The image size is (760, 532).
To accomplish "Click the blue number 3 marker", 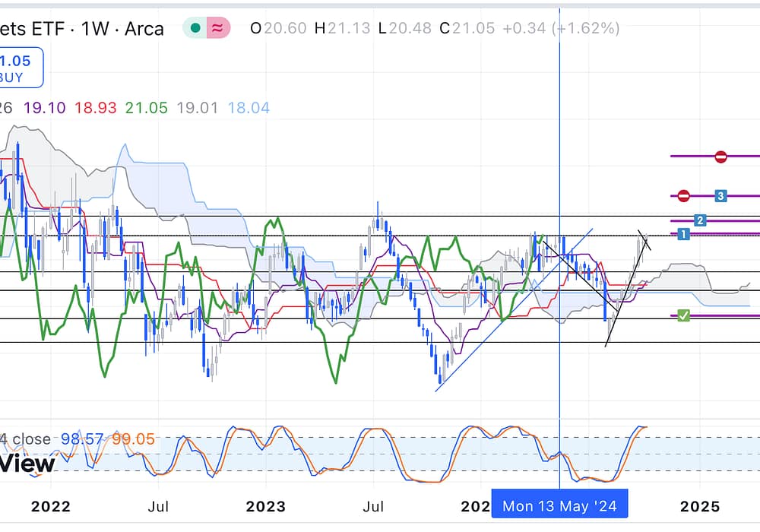I will [x=721, y=196].
